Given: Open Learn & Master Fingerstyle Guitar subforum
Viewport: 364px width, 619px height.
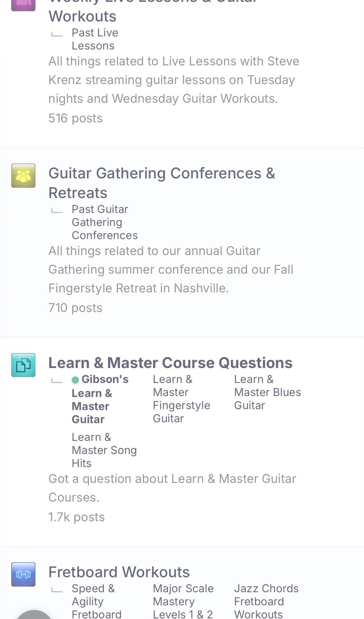Looking at the screenshot, I should 181,399.
